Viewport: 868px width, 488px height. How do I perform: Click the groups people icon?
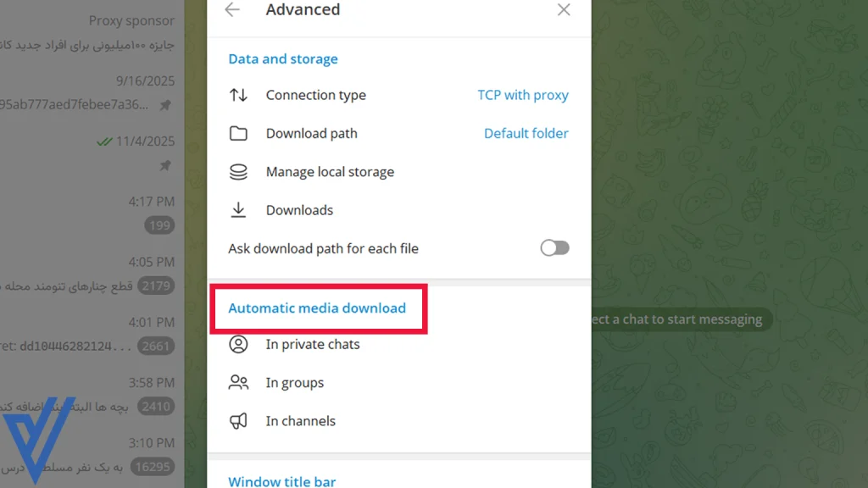238,382
